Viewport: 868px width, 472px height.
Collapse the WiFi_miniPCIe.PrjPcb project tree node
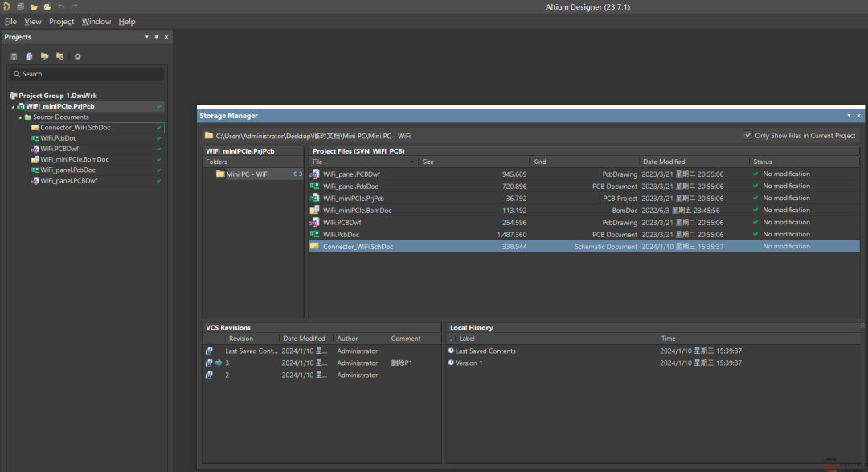[12, 107]
